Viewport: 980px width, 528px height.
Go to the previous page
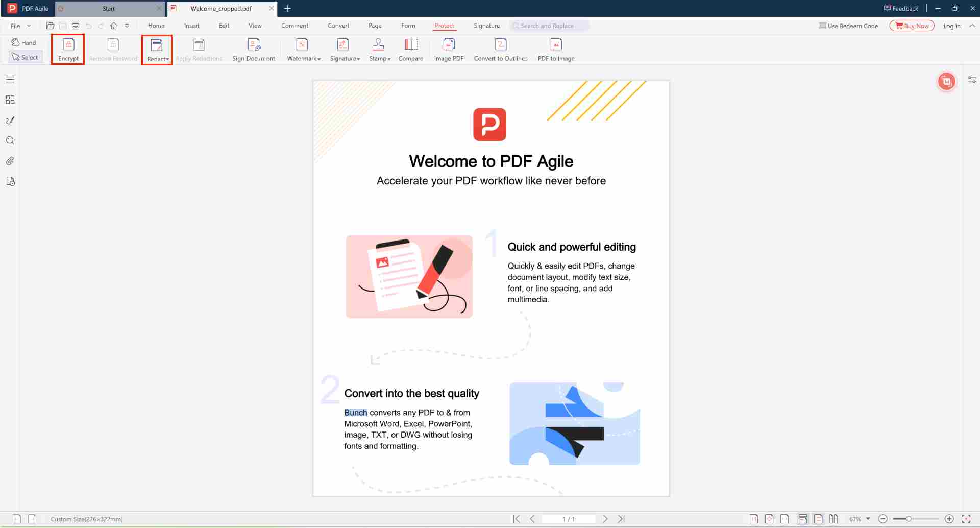pyautogui.click(x=532, y=519)
